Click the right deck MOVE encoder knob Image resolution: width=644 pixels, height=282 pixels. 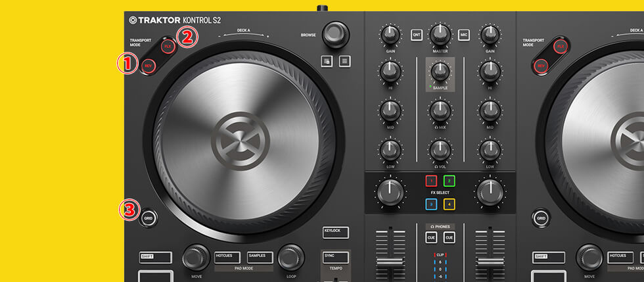[x=589, y=257]
